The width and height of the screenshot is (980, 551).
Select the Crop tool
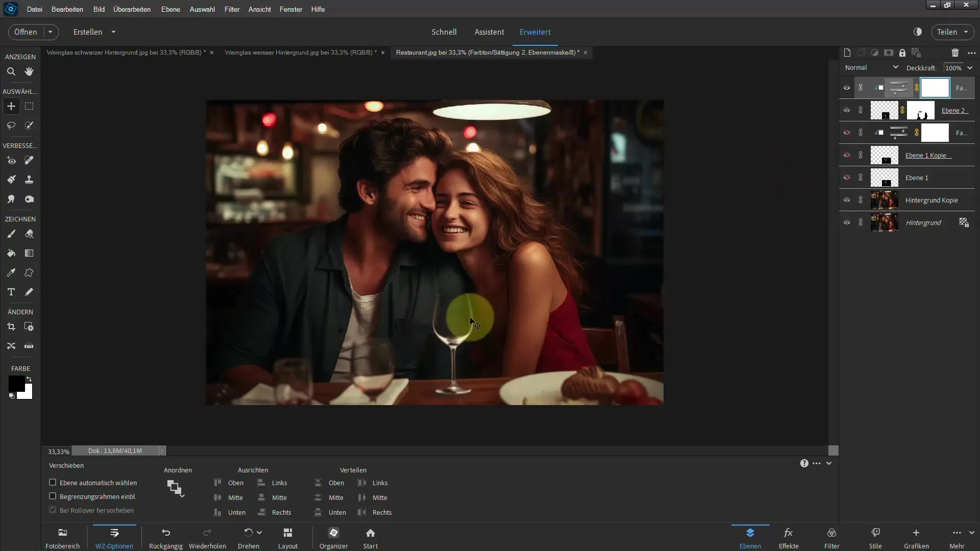coord(11,327)
